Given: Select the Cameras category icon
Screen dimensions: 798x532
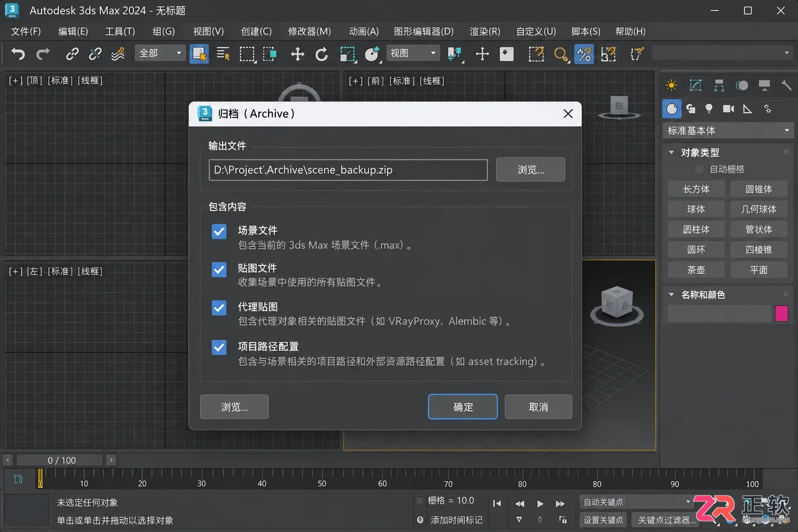Looking at the screenshot, I should point(728,109).
